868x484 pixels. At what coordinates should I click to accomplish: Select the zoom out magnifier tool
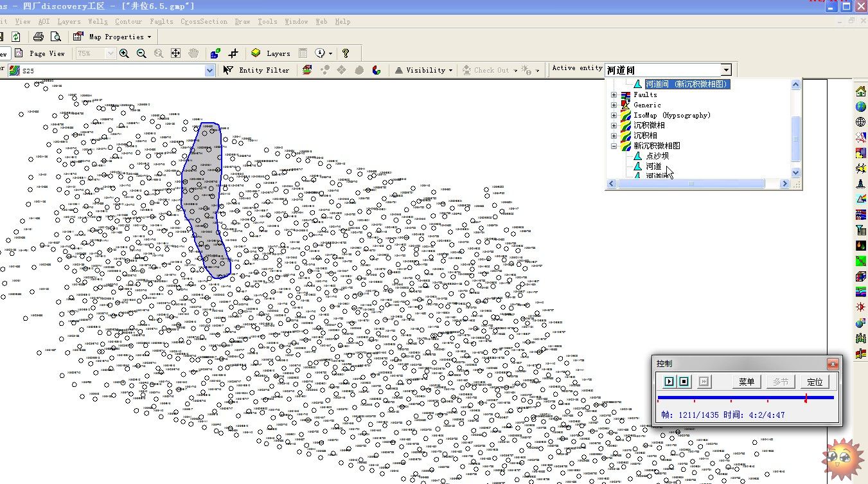(x=141, y=53)
